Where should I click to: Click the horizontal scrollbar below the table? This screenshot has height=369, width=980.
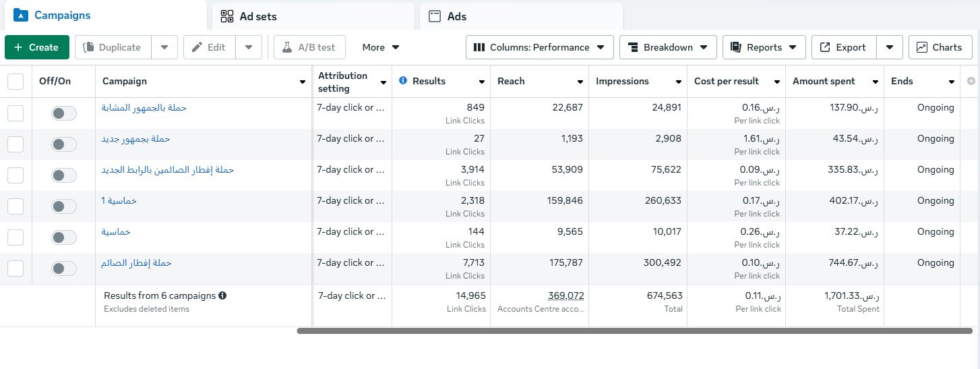click(634, 331)
